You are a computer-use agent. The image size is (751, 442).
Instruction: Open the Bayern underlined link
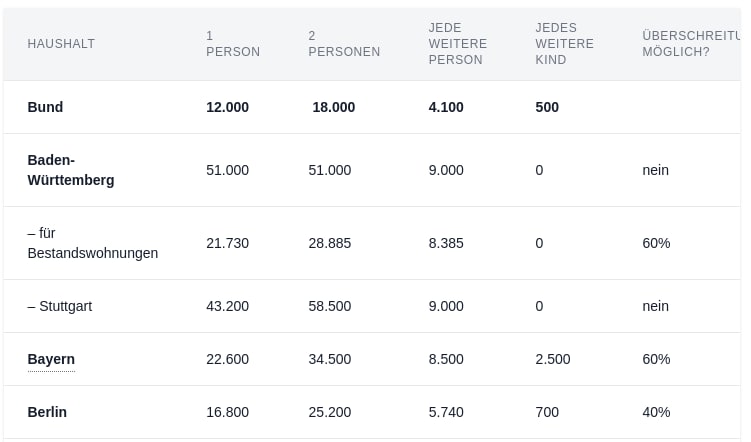click(51, 359)
